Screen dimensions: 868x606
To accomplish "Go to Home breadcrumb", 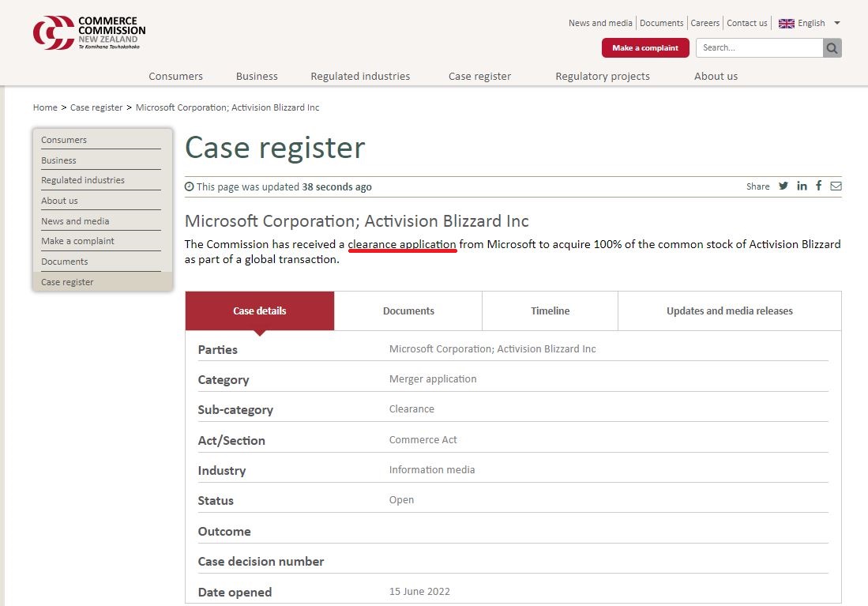I will [x=45, y=107].
